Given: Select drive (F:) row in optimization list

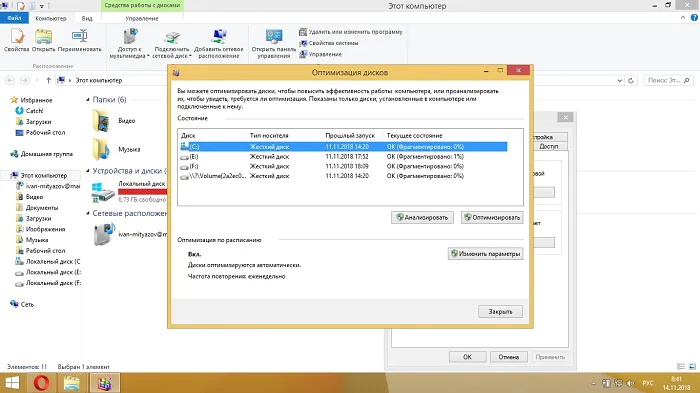Looking at the screenshot, I should 343,166.
